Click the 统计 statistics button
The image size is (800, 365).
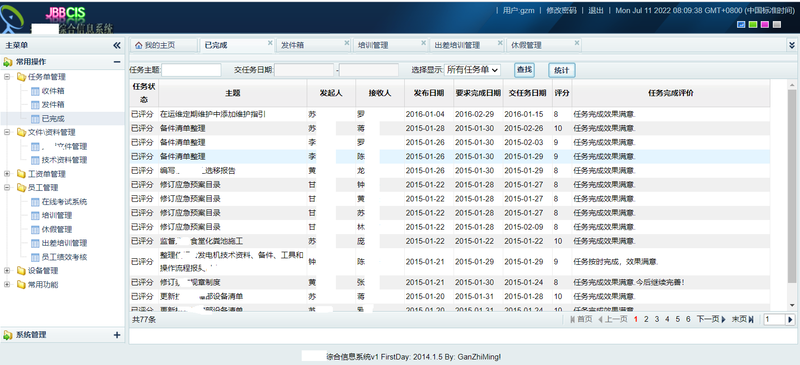(562, 70)
